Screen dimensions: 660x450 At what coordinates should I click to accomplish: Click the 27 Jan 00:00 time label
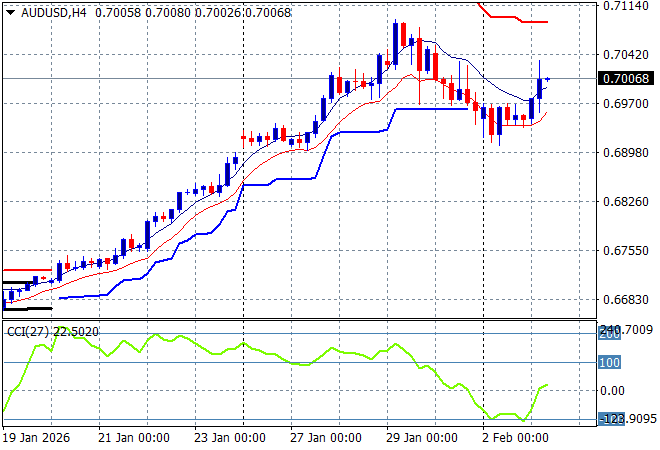pyautogui.click(x=326, y=438)
